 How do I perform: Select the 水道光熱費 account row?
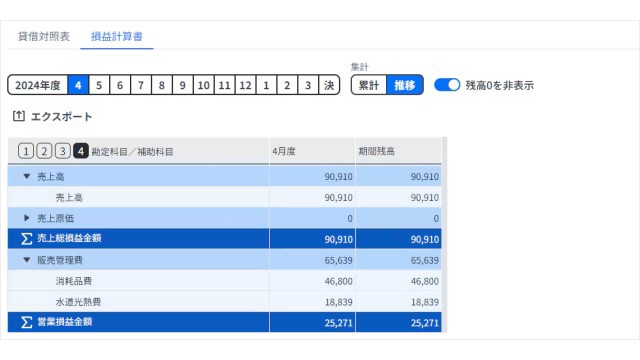pos(224,302)
